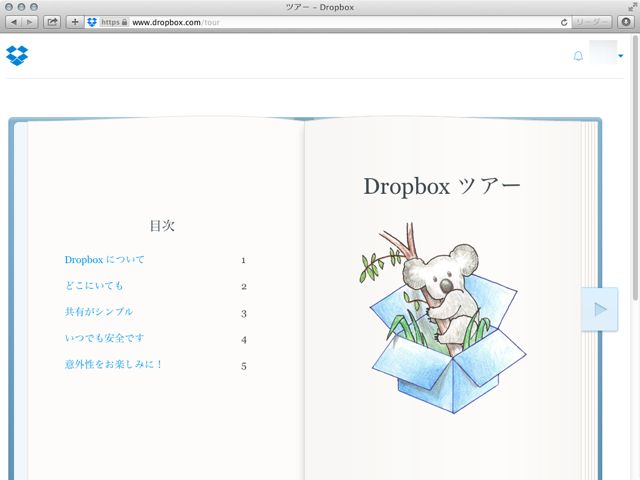
Task: Click the '目次' contents heading
Action: tap(162, 225)
